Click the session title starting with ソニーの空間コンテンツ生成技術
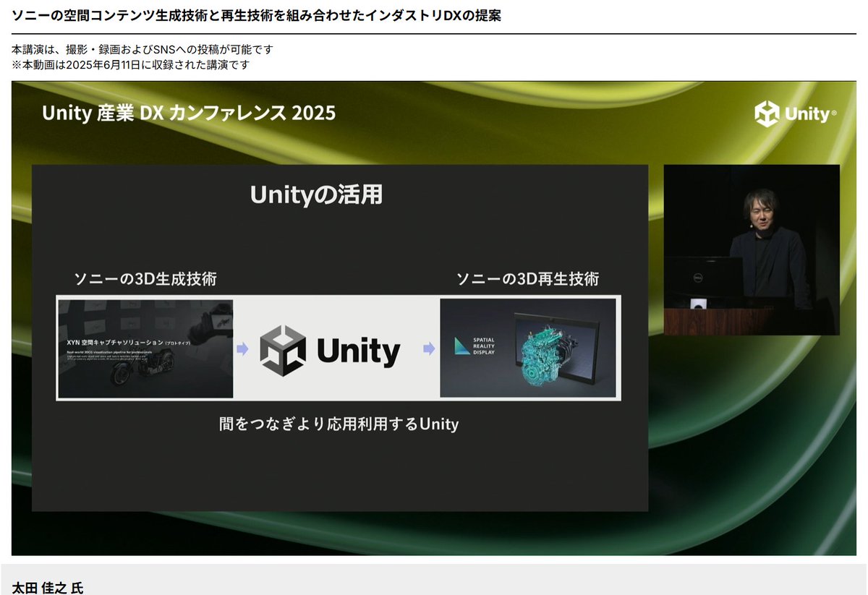 pyautogui.click(x=257, y=16)
